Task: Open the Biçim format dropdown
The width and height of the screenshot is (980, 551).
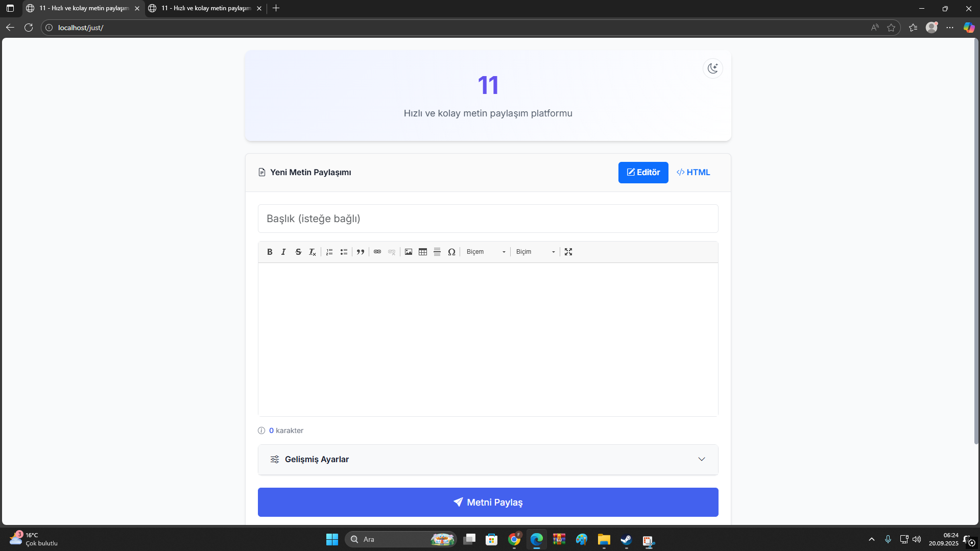Action: 535,252
